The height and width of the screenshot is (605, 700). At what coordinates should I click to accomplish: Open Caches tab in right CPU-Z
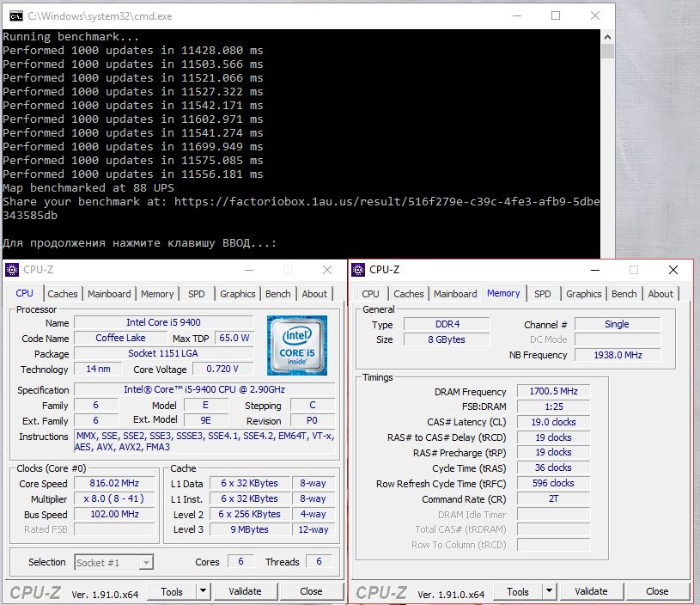pos(409,294)
